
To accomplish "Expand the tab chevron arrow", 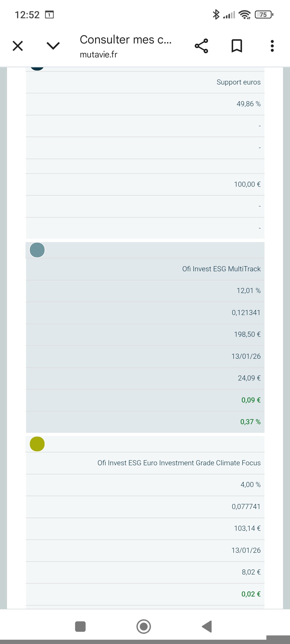I will click(53, 46).
